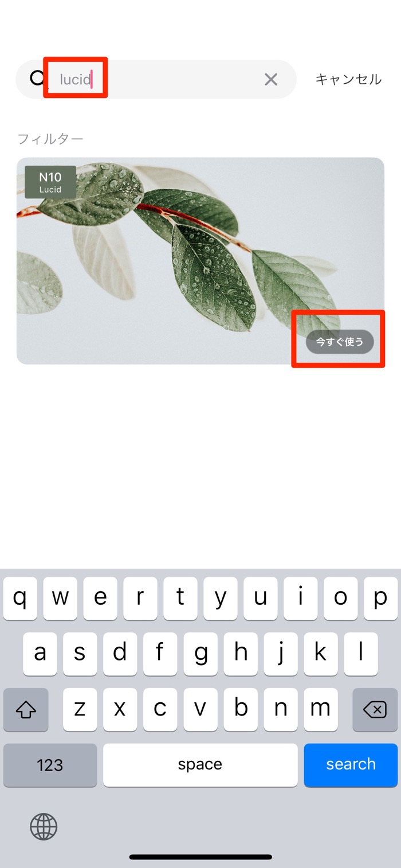Image resolution: width=401 pixels, height=868 pixels.
Task: Tap the letter z key
Action: (x=80, y=710)
